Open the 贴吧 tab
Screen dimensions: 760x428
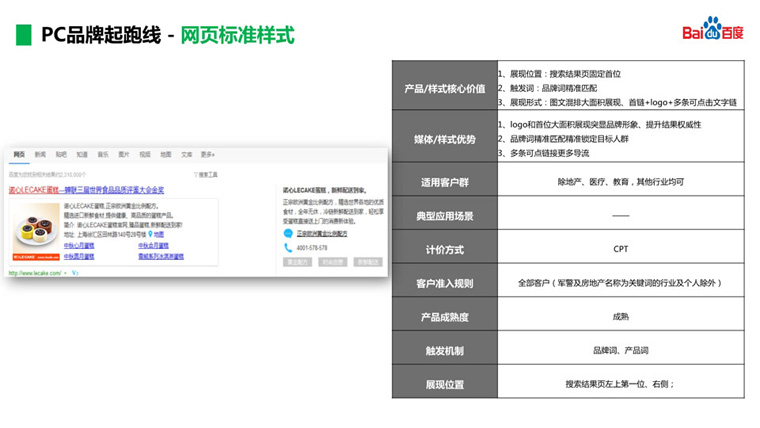click(61, 155)
